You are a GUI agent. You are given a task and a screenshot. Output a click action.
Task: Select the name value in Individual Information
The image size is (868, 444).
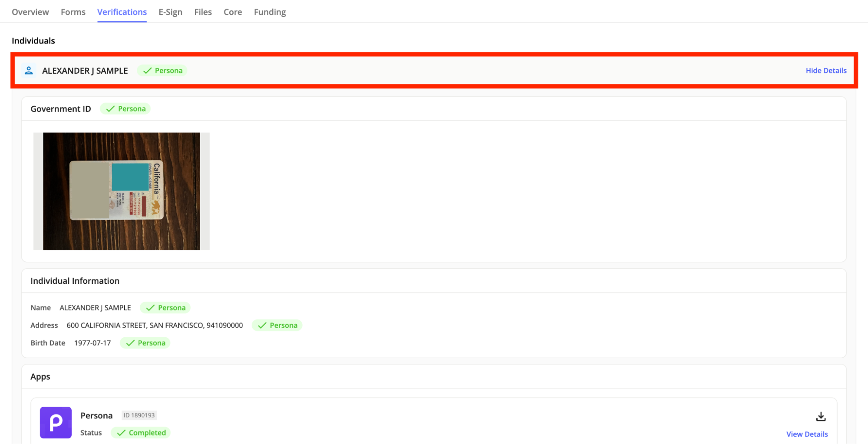click(x=95, y=308)
